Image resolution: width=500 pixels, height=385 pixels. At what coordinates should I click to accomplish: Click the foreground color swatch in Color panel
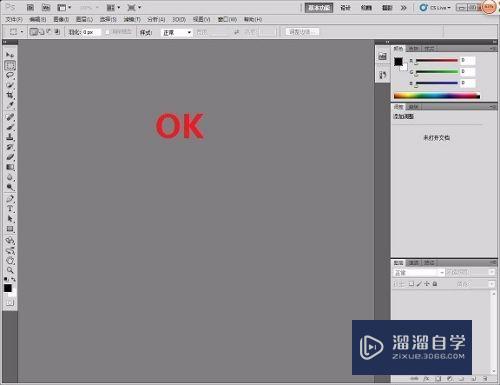point(398,62)
